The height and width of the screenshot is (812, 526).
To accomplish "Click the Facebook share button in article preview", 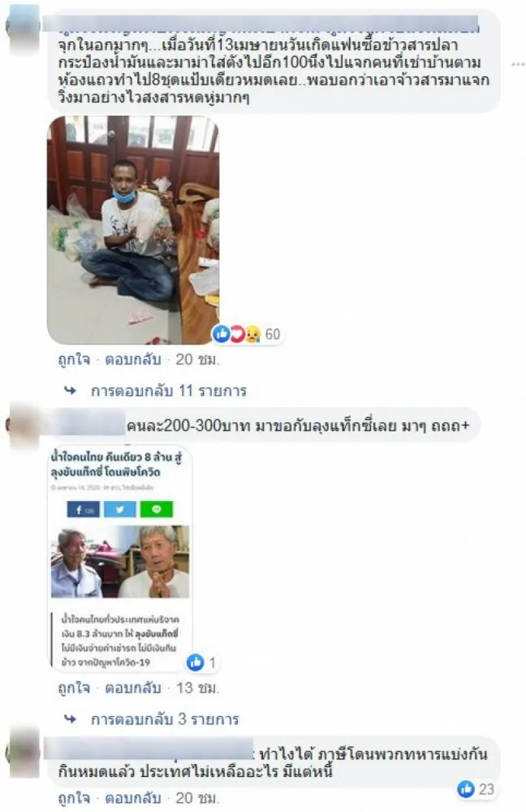I will pos(84,510).
